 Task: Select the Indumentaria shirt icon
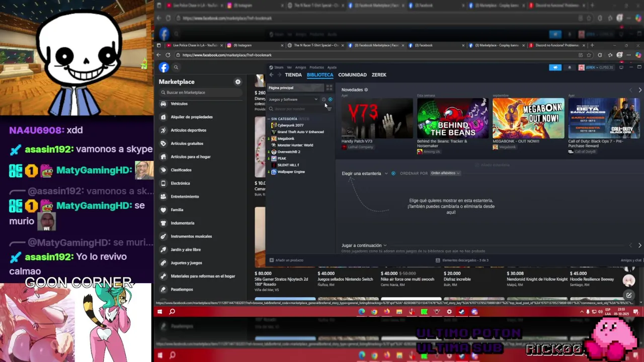pos(163,223)
